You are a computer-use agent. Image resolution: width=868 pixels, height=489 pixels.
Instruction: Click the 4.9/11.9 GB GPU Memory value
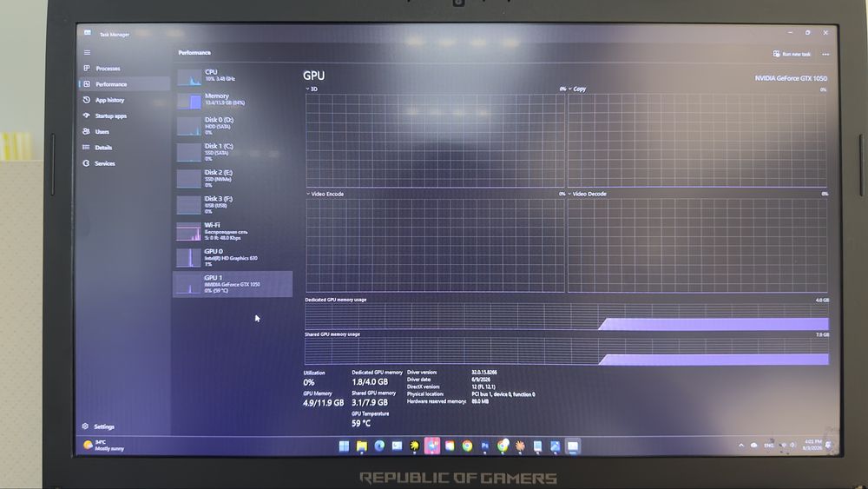(x=323, y=403)
